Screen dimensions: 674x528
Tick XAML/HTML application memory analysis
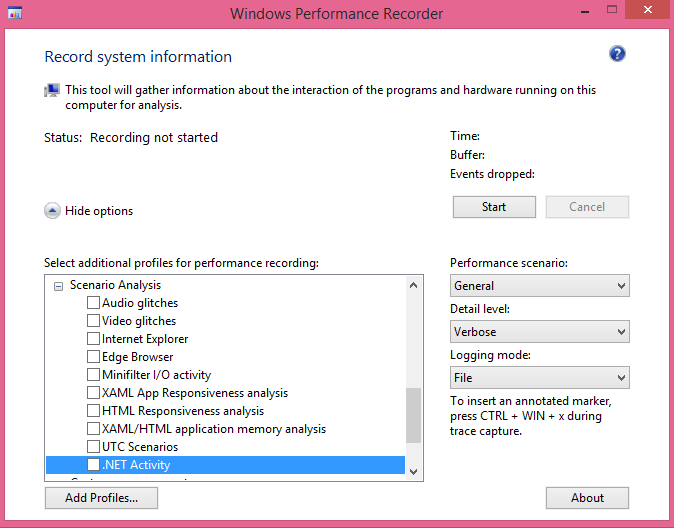(93, 429)
